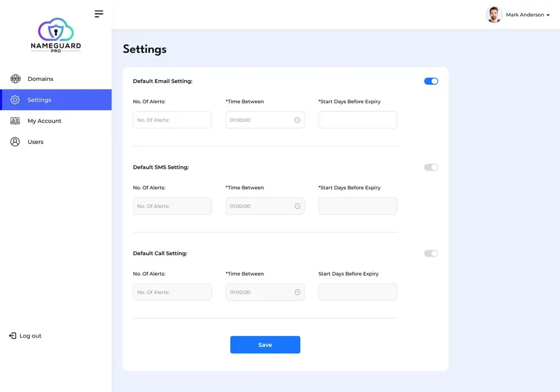Click the My Account card icon
The width and height of the screenshot is (560, 392).
(15, 121)
